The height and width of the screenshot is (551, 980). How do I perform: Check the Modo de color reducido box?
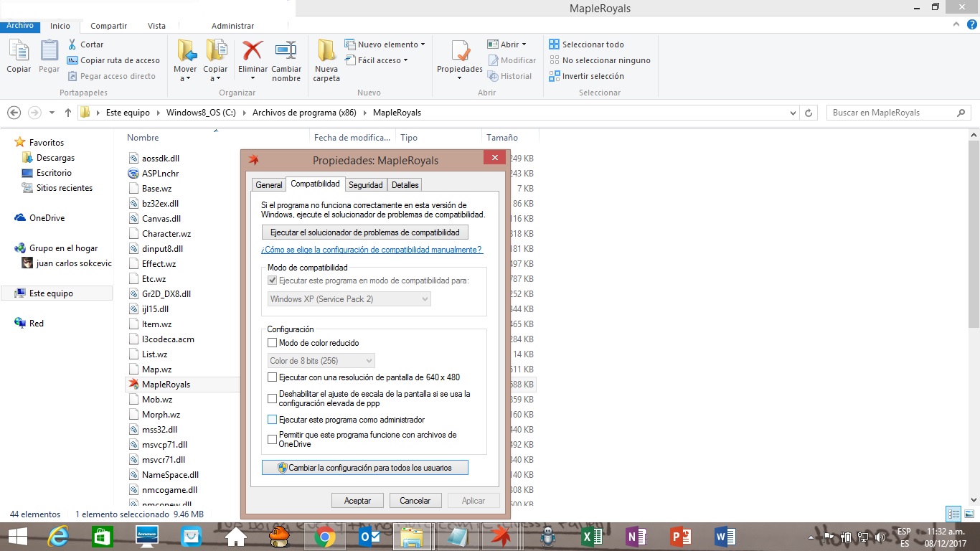pos(272,343)
